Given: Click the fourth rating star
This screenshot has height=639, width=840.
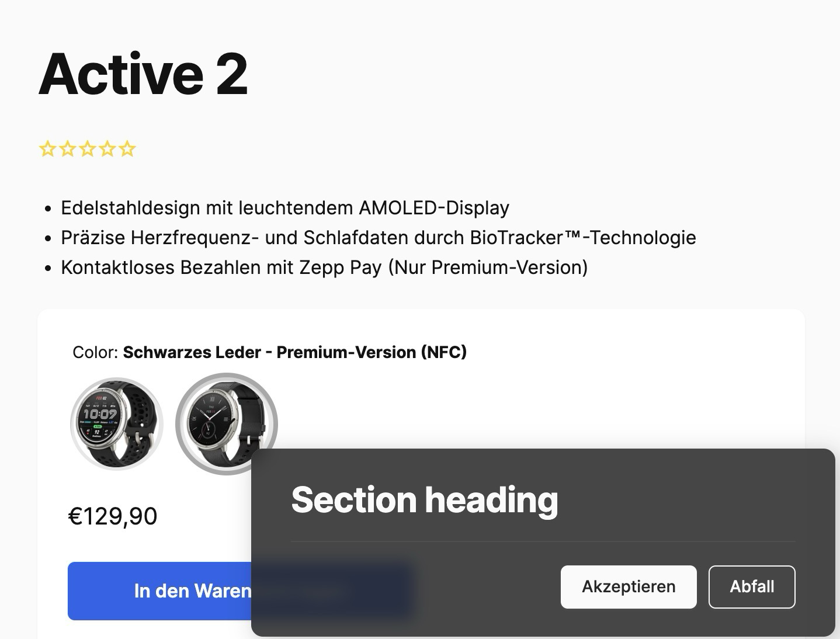Looking at the screenshot, I should click(107, 149).
